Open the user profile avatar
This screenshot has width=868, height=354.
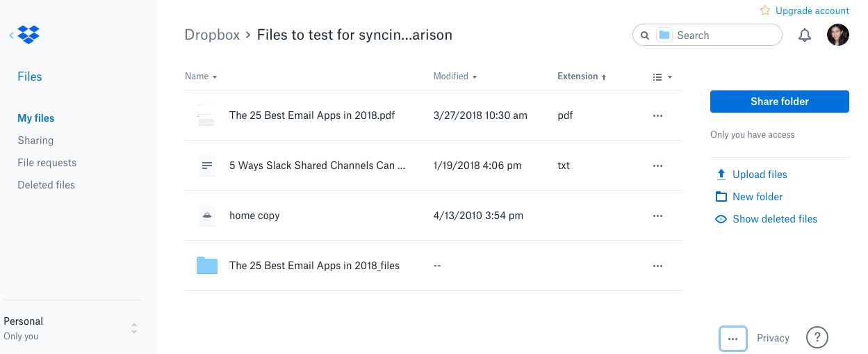(x=837, y=35)
